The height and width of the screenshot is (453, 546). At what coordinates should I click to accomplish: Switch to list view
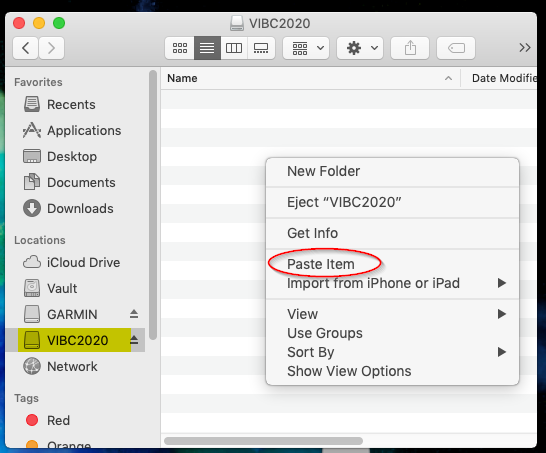(207, 48)
